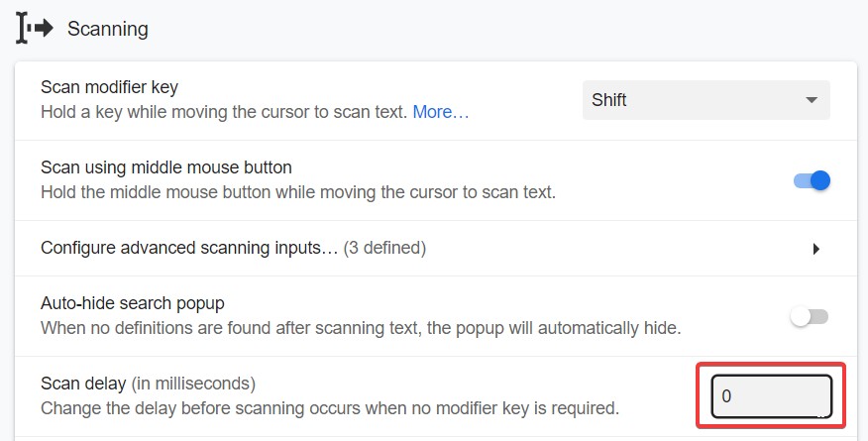Open Configure advanced scanning inputs…

189,248
